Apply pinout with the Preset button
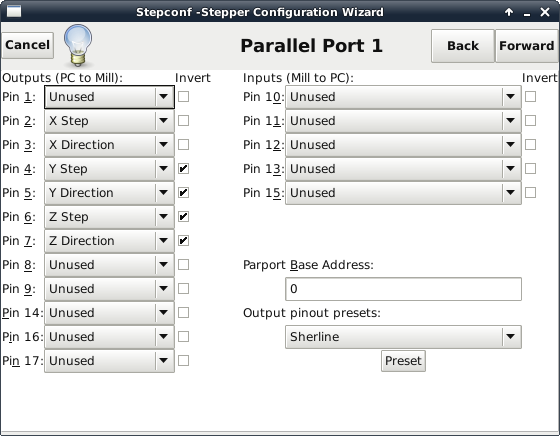Image resolution: width=560 pixels, height=436 pixels. [x=403, y=361]
